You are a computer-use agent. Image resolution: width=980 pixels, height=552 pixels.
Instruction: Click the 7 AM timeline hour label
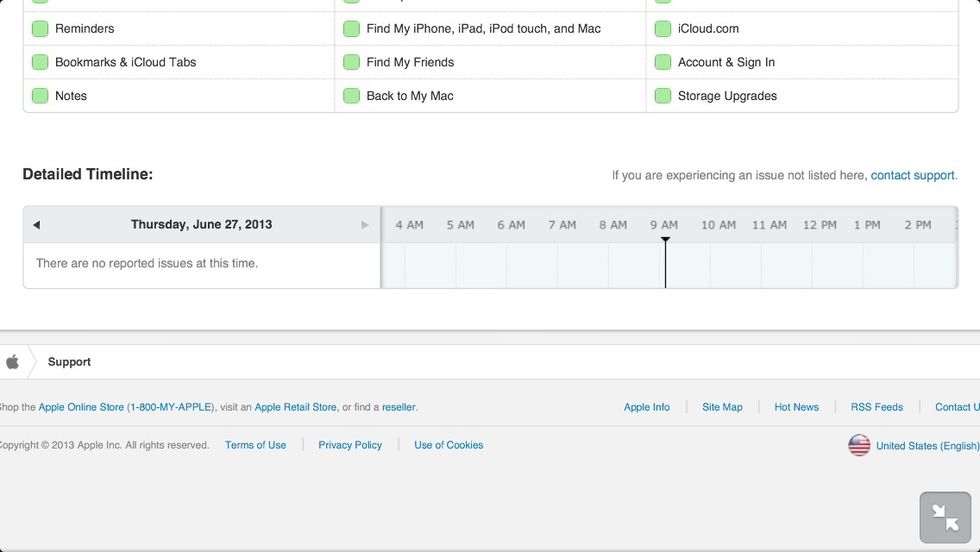562,225
